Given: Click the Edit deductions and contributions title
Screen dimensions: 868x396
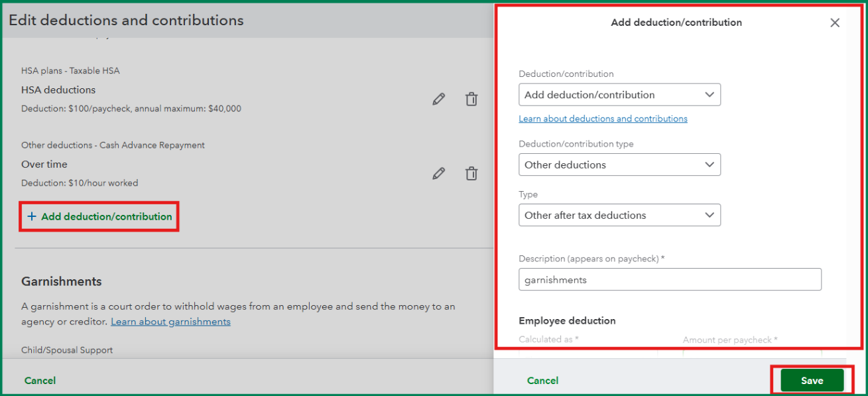Looking at the screenshot, I should tap(126, 21).
